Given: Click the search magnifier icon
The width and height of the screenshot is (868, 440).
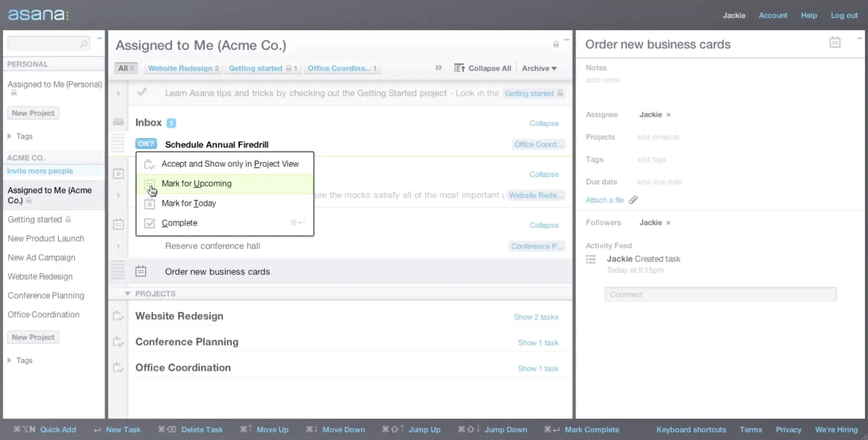Looking at the screenshot, I should [83, 44].
